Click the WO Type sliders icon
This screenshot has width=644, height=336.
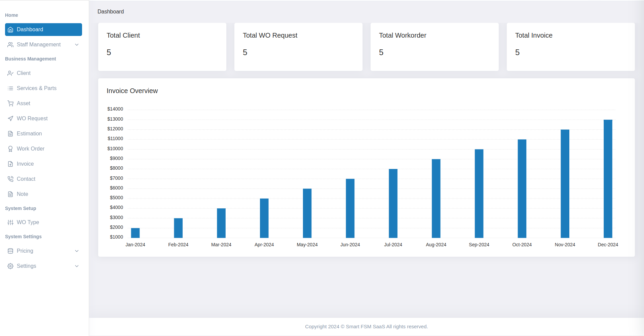[10, 222]
